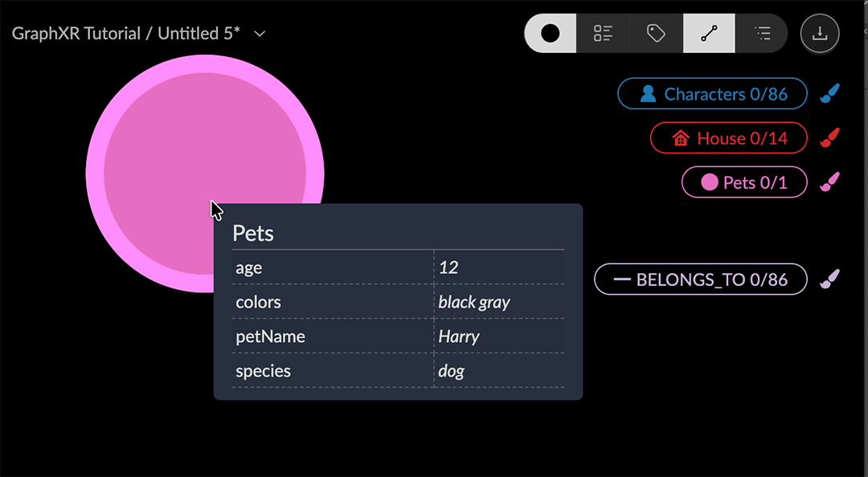Toggle the Pets category legend pill
Viewport: 868px width, 477px height.
pyautogui.click(x=743, y=181)
